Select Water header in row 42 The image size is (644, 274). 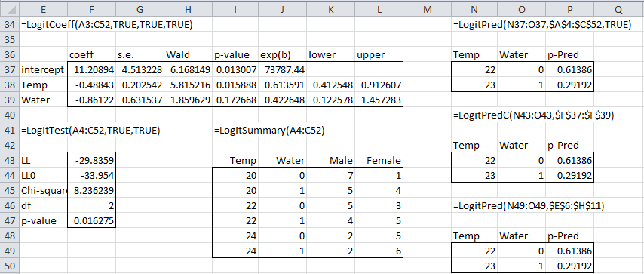pos(522,145)
